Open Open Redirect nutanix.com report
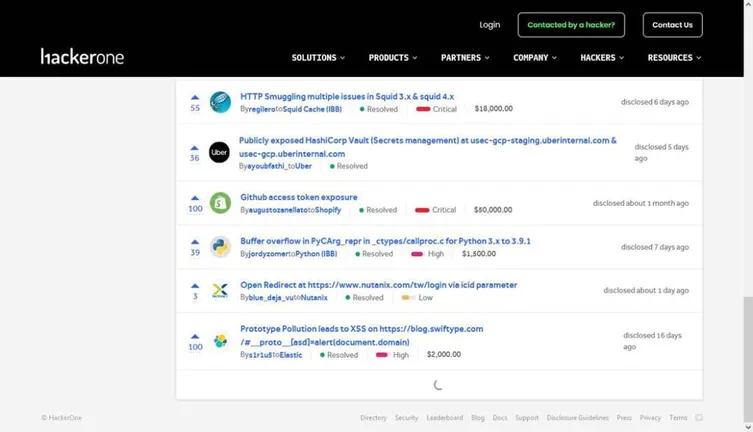Image resolution: width=753 pixels, height=432 pixels. (378, 285)
